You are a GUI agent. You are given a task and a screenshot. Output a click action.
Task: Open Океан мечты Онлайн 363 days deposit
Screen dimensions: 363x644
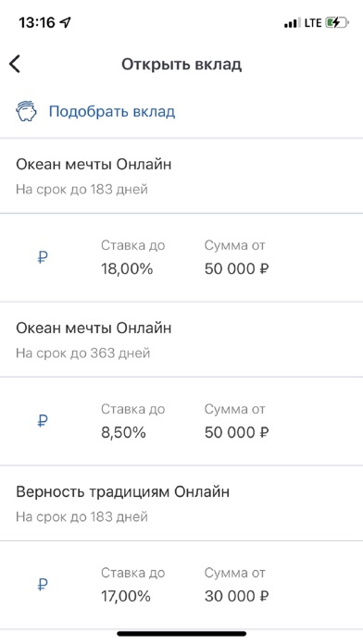pos(181,340)
